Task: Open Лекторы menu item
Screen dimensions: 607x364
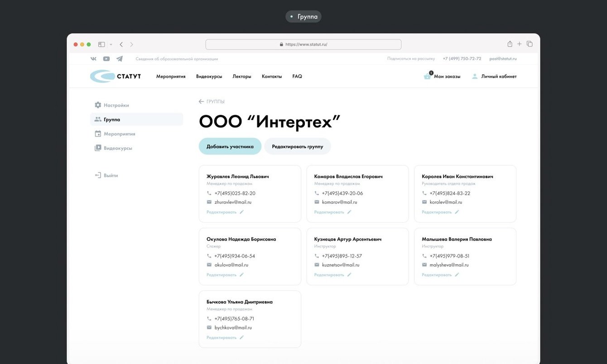Action: click(242, 77)
